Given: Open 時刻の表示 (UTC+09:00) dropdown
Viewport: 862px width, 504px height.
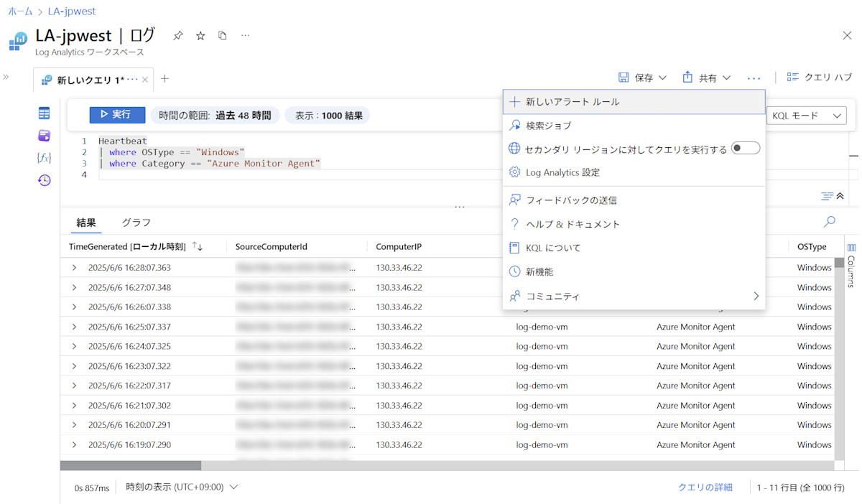Looking at the screenshot, I should pos(182,487).
